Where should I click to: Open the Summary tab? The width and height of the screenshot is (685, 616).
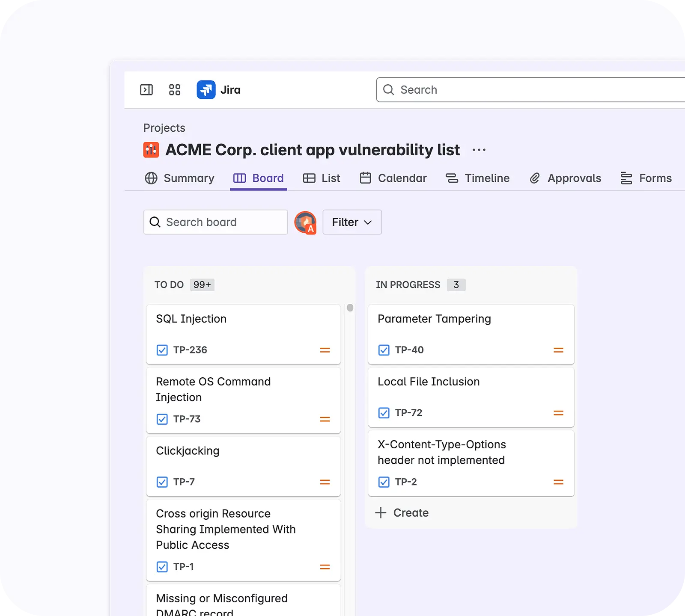pyautogui.click(x=179, y=178)
